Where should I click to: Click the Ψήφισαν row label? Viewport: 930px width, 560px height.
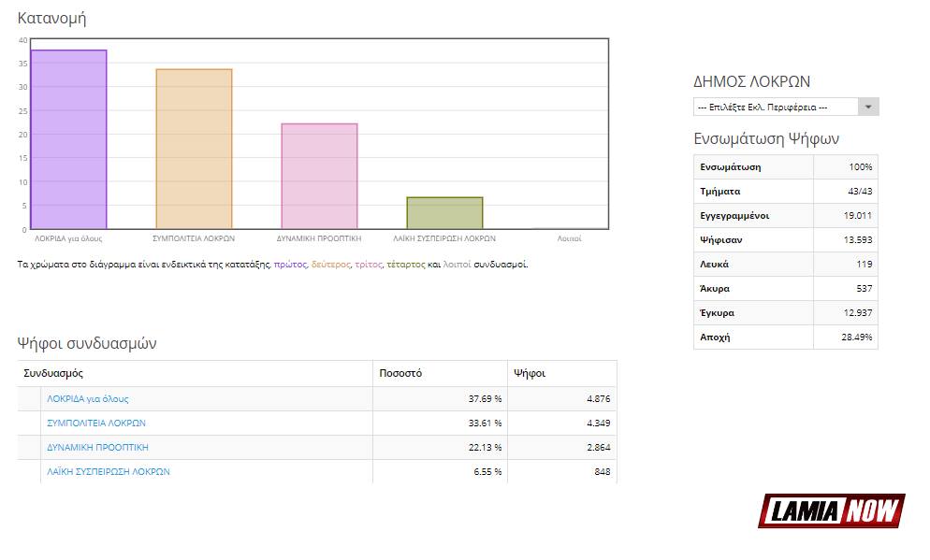(720, 240)
